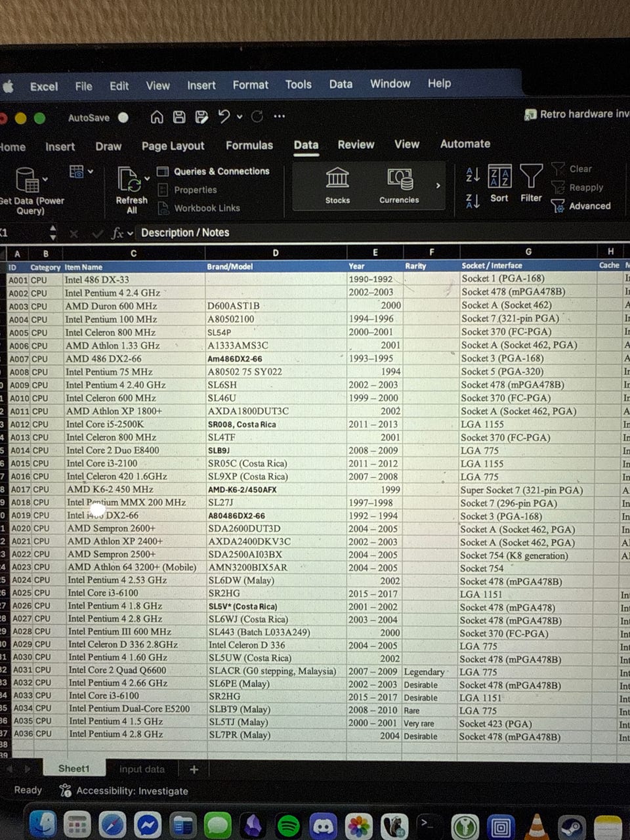The image size is (630, 840).
Task: Select cell Intel Core 2 Quad Q6600
Action: pos(136,670)
